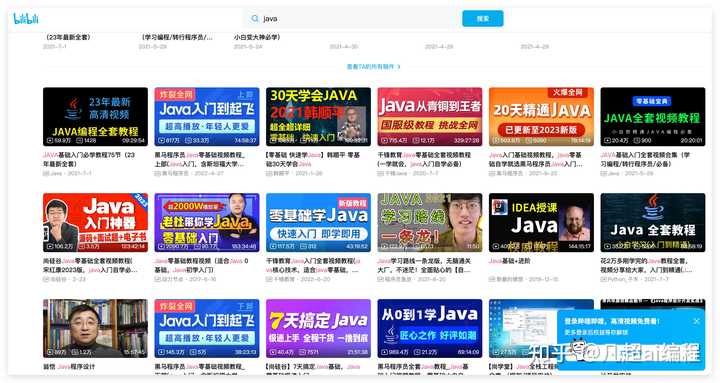Close the blue login prompt popup
The height and width of the screenshot is (383, 720).
tap(696, 321)
